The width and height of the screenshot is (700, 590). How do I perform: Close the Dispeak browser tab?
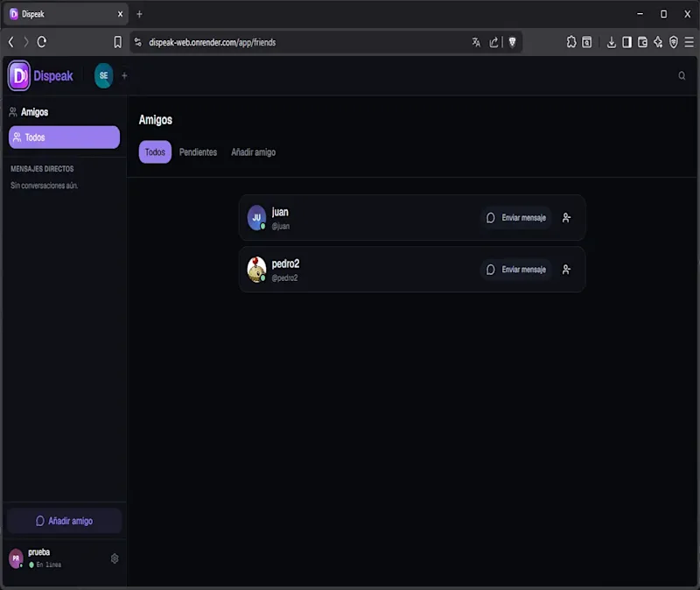tap(120, 14)
